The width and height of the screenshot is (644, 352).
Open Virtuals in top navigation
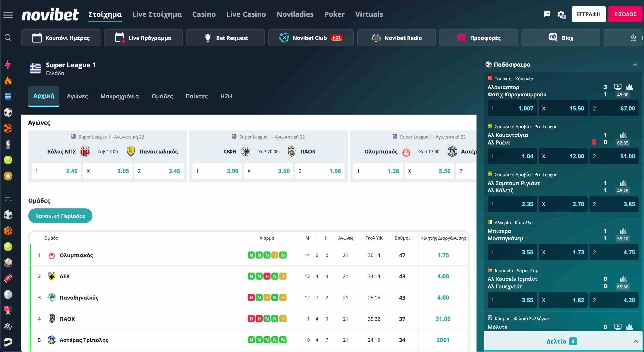369,14
